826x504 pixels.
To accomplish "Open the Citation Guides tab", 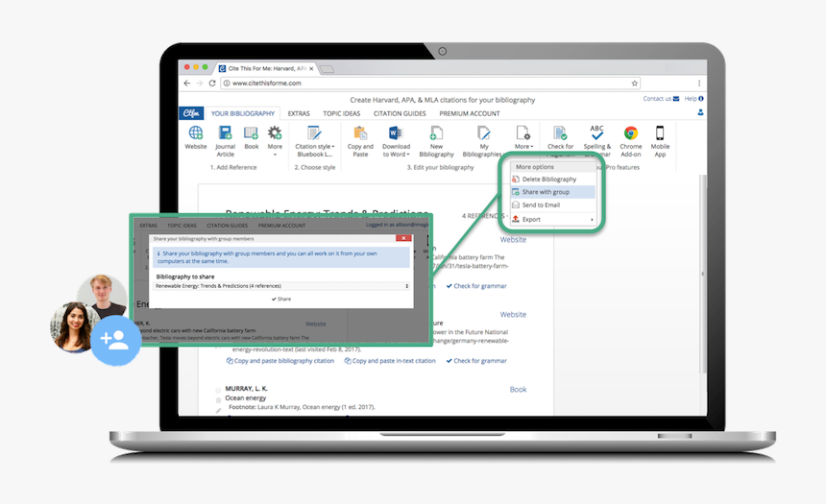I will click(x=400, y=113).
